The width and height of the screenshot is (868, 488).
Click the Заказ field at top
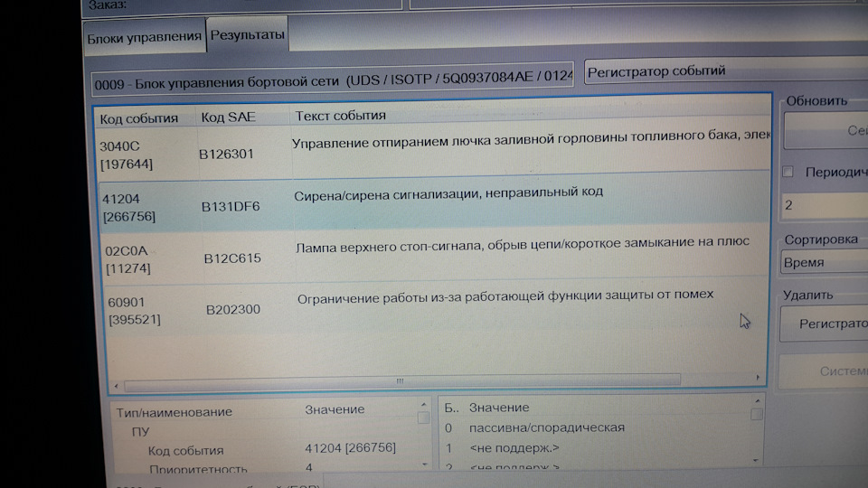[243, 5]
